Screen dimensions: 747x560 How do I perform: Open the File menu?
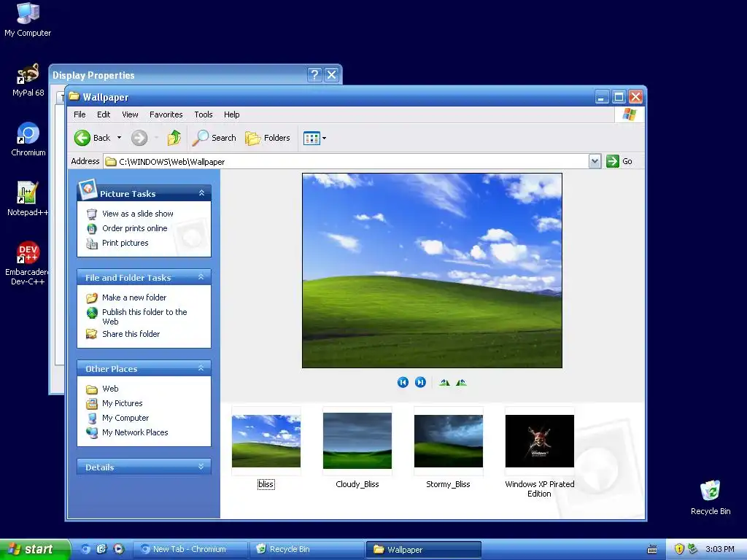pos(80,114)
